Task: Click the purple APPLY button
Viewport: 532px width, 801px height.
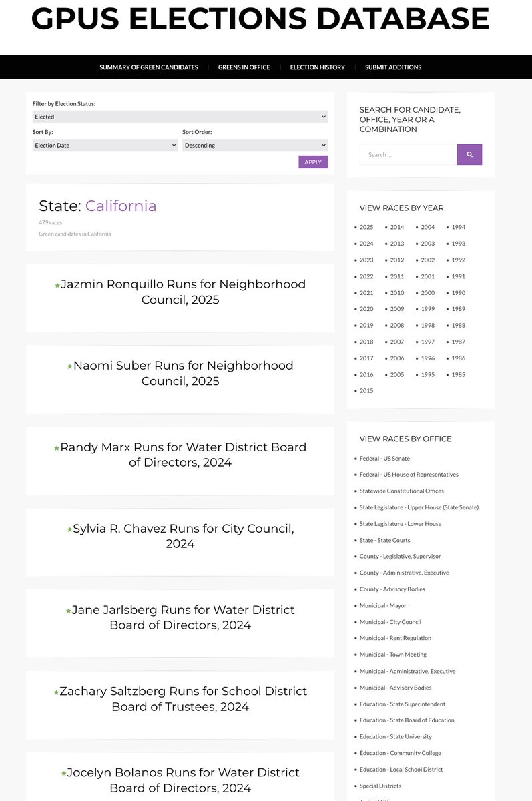Action: pyautogui.click(x=313, y=162)
